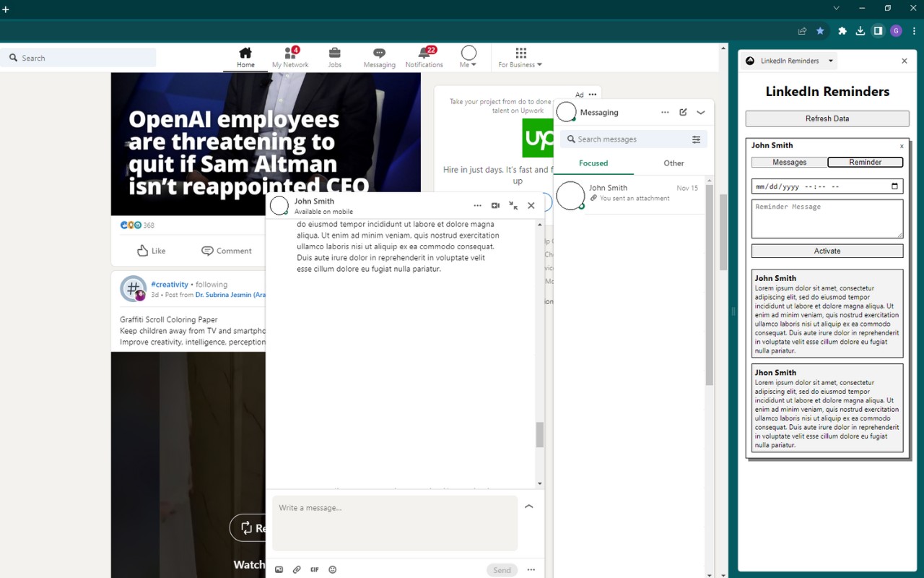Open My Network in top navigation
The height and width of the screenshot is (578, 924).
(x=290, y=57)
